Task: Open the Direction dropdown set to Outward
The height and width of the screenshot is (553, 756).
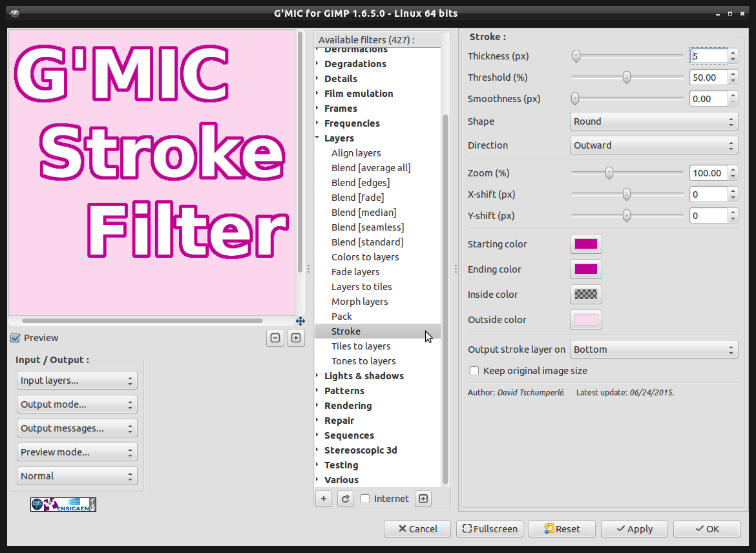Action: click(654, 145)
